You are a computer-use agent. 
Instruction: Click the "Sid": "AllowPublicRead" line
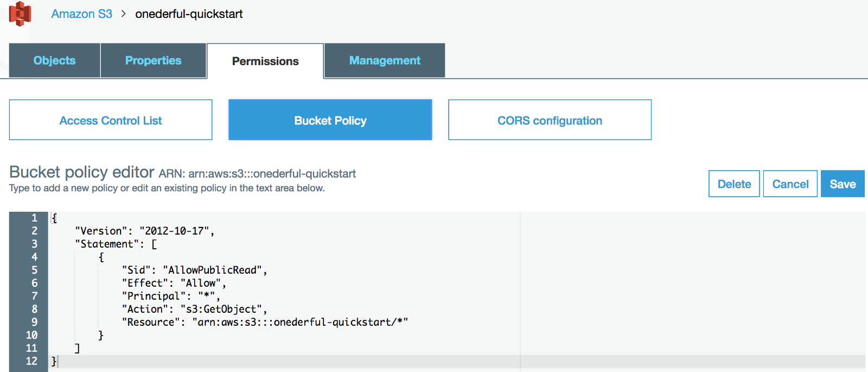(194, 270)
